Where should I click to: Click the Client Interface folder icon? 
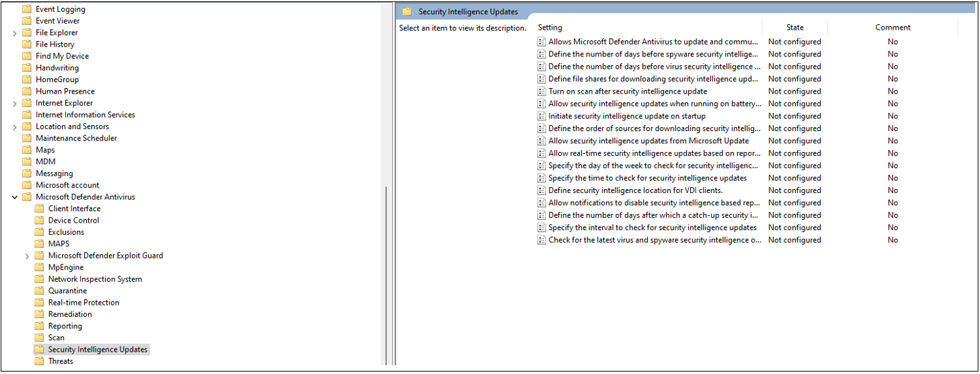point(39,209)
